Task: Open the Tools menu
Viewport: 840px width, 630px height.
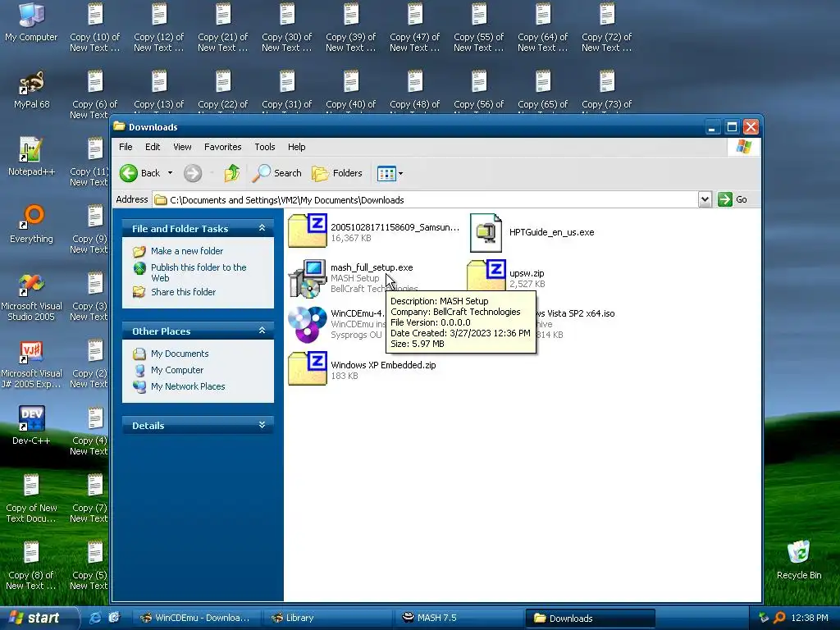Action: 265,147
